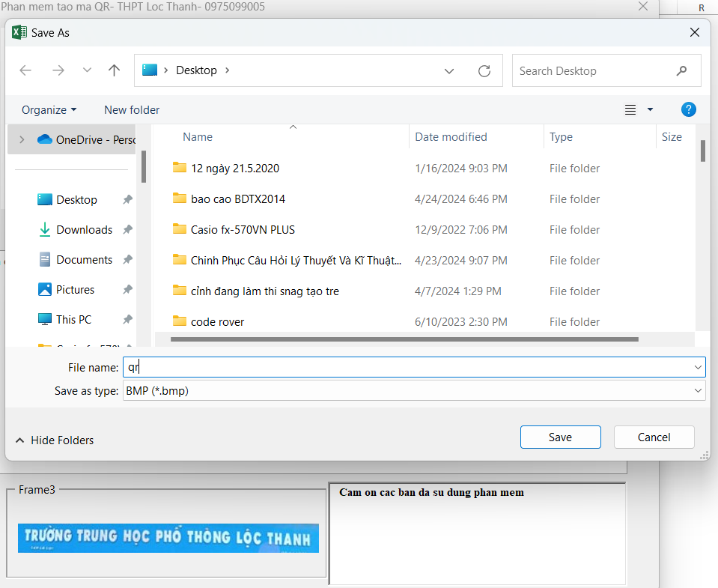Click the view layout list icon
This screenshot has width=718, height=588.
click(630, 109)
